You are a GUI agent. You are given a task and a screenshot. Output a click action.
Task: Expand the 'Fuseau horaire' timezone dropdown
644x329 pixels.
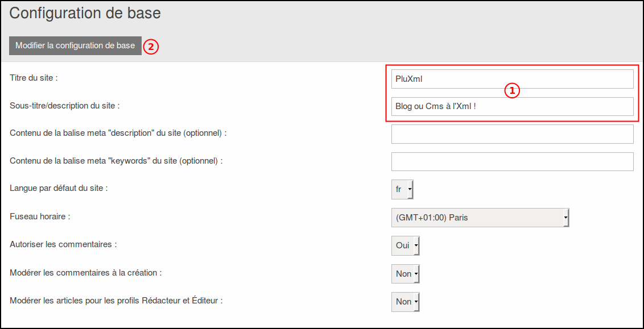click(x=480, y=218)
